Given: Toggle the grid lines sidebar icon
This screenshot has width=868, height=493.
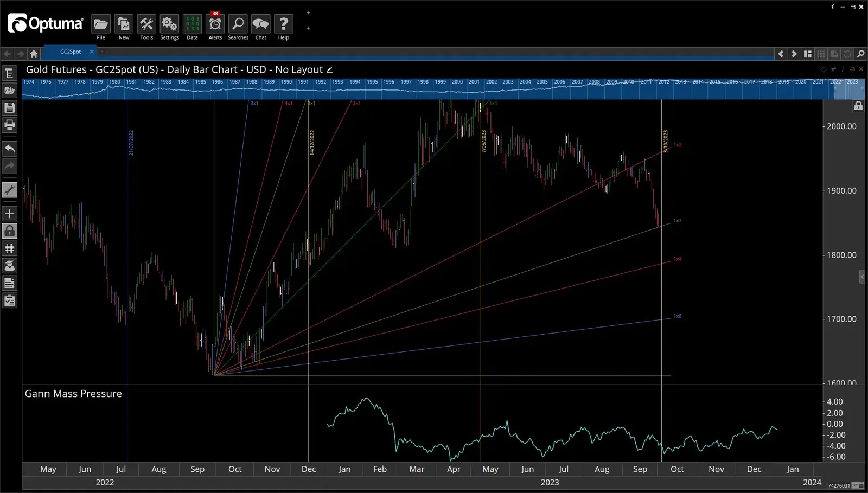Looking at the screenshot, I should pos(9,248).
